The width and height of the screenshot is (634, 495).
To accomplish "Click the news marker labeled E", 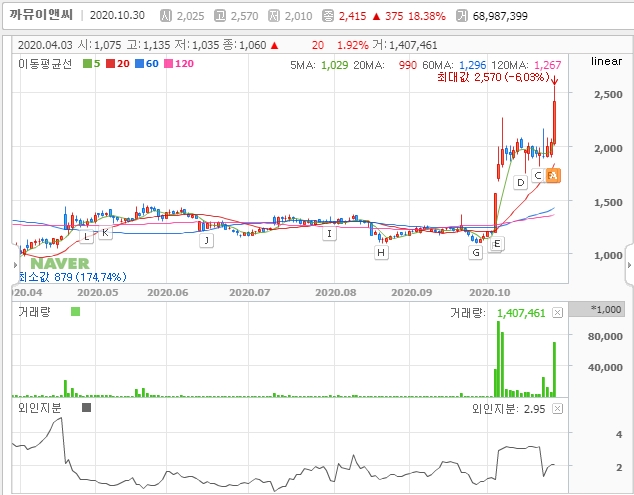I will point(497,243).
